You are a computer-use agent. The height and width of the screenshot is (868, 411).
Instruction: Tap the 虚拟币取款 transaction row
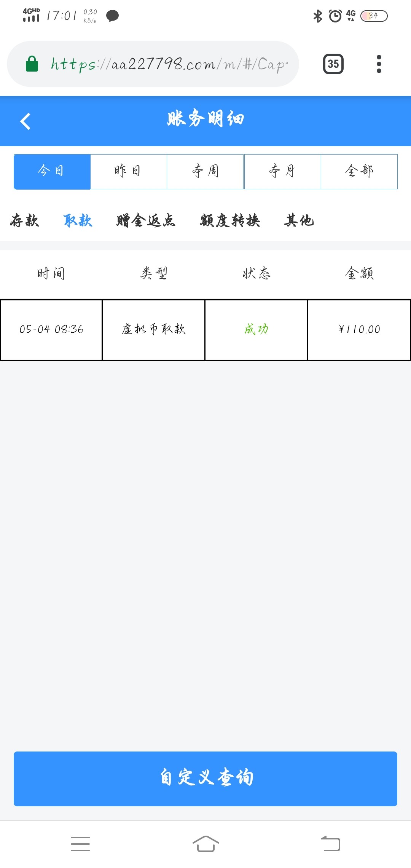[x=205, y=330]
